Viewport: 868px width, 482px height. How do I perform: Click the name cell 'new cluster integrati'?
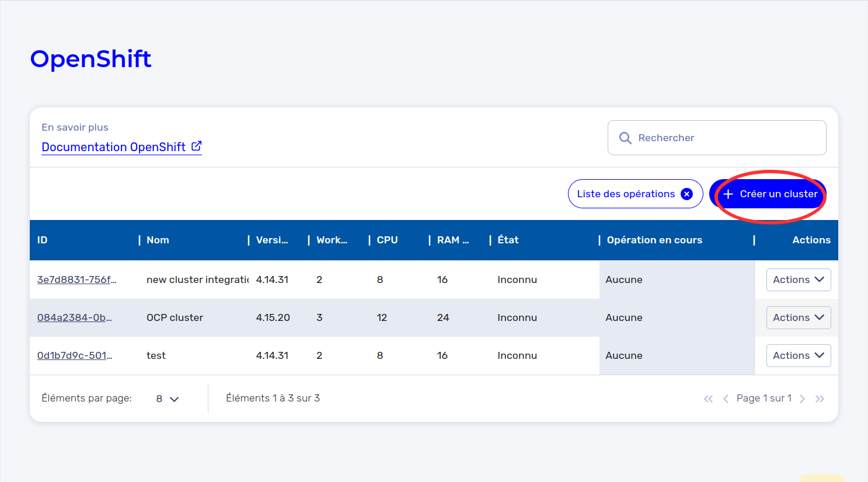point(197,280)
